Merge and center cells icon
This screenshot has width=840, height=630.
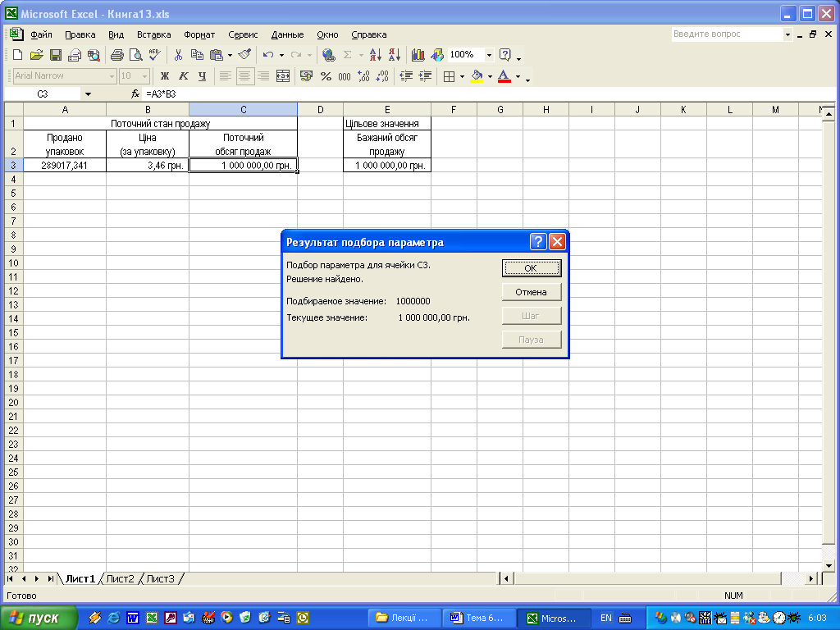283,76
